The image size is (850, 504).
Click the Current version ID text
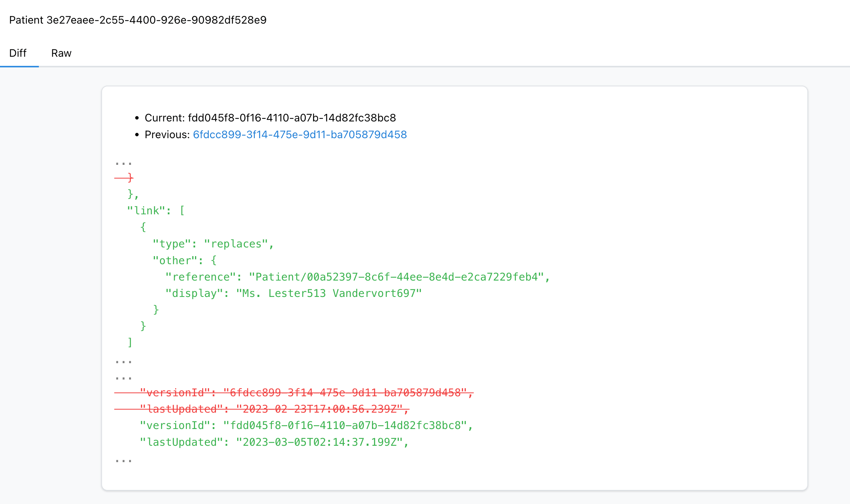(292, 118)
